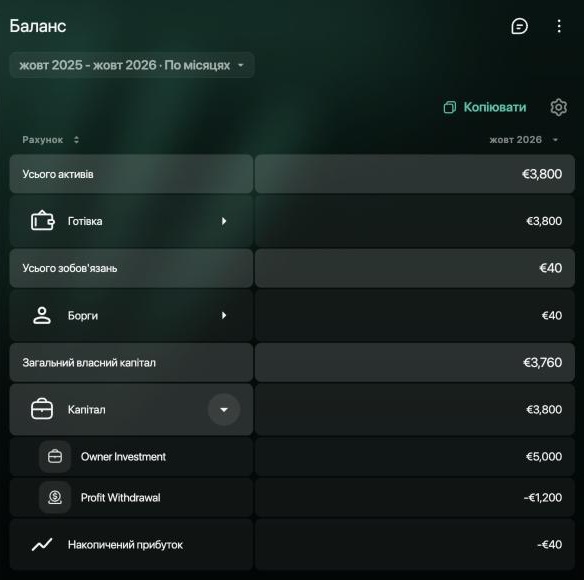Click the €40 value in Борги row
The width and height of the screenshot is (584, 580).
552,316
